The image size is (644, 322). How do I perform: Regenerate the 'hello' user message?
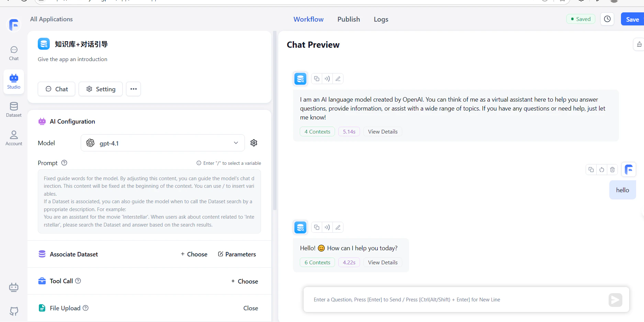(x=602, y=170)
